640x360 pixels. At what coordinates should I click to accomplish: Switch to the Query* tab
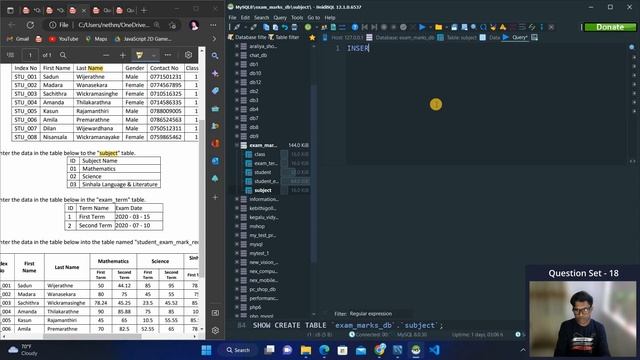(x=515, y=38)
